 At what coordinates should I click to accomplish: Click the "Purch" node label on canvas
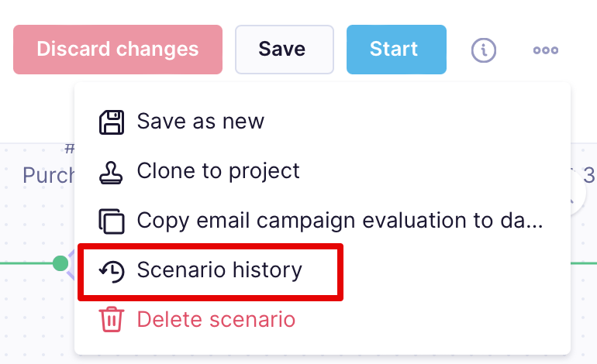click(48, 175)
